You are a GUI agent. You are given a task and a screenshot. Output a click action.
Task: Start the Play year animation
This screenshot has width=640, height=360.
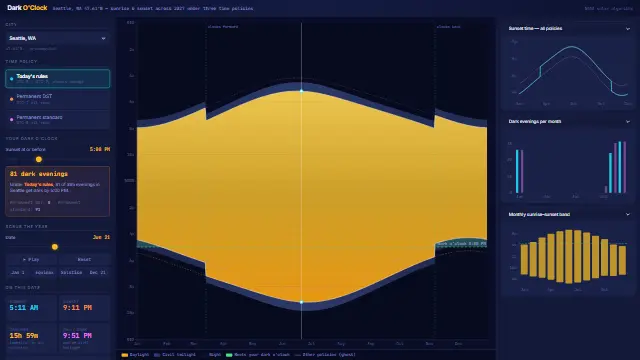coord(31,260)
